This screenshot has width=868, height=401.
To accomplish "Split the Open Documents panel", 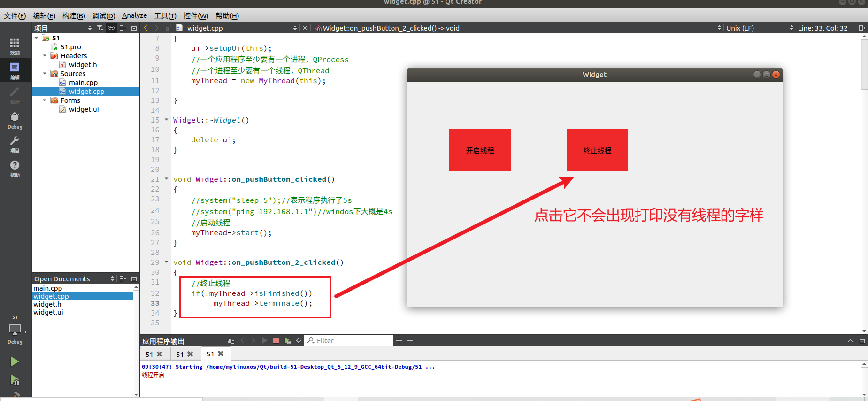I will click(x=123, y=279).
